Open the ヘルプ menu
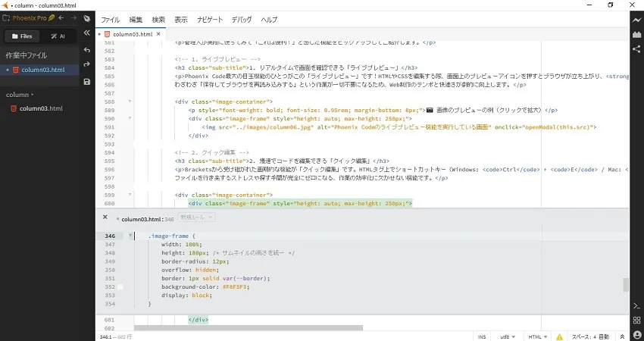 tap(269, 20)
